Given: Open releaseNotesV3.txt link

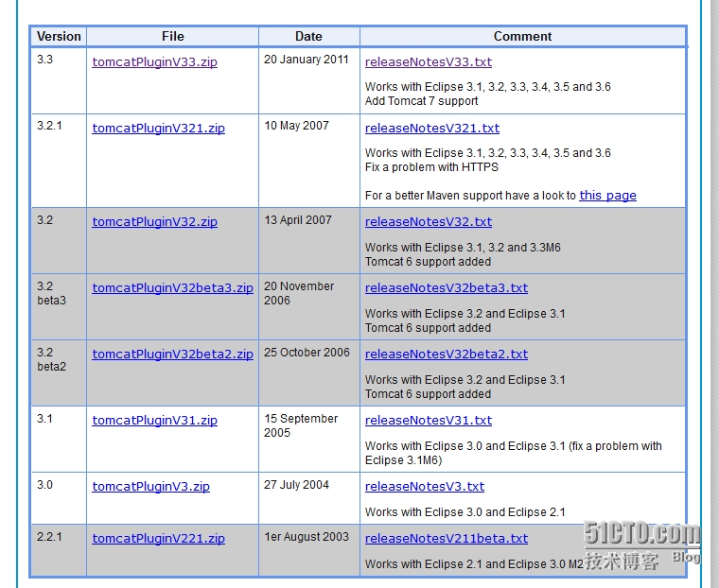Looking at the screenshot, I should click(x=425, y=486).
